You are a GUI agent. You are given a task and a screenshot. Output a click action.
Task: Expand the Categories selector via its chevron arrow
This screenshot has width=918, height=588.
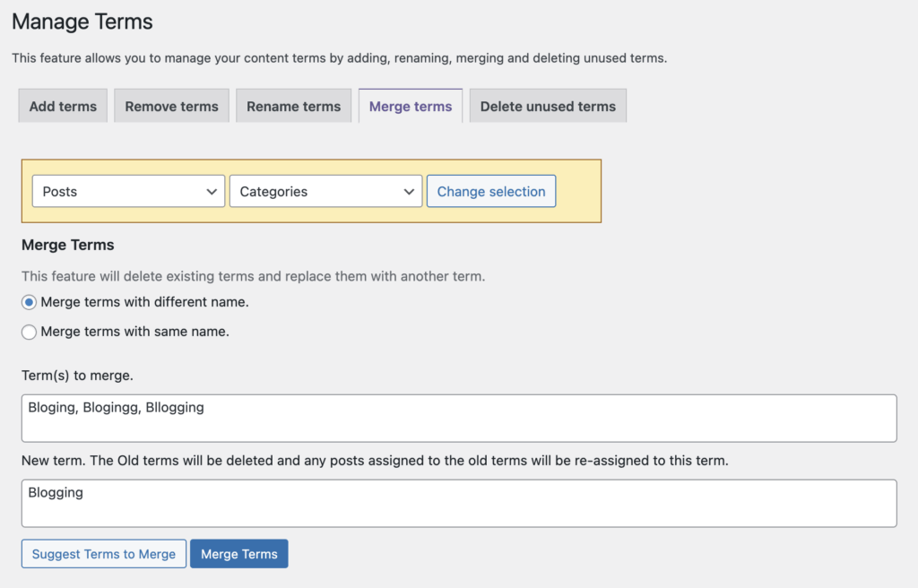coord(411,191)
